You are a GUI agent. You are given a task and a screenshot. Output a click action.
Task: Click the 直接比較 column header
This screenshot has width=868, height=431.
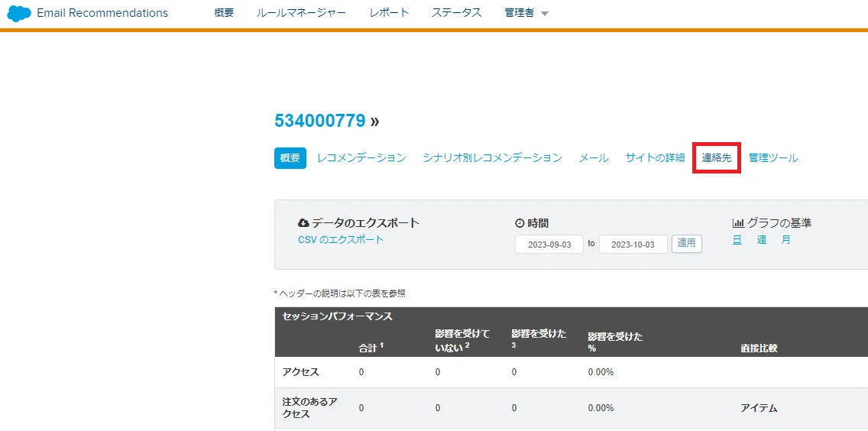759,348
